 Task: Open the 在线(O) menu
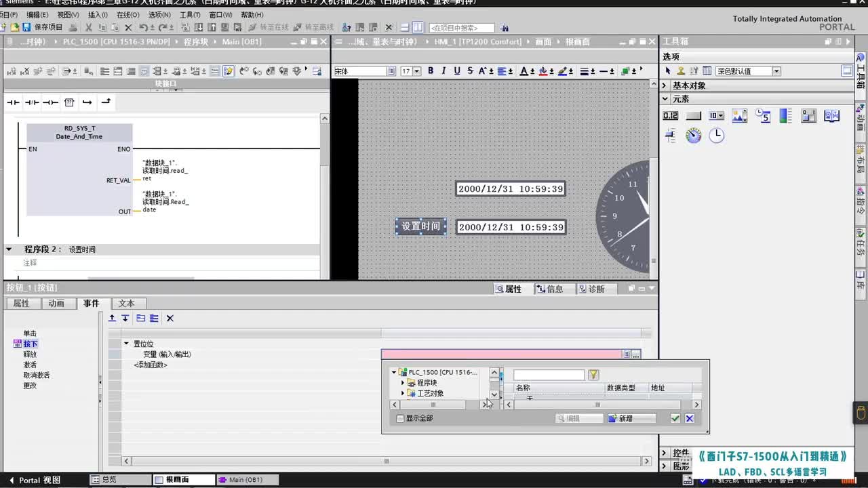coord(128,15)
